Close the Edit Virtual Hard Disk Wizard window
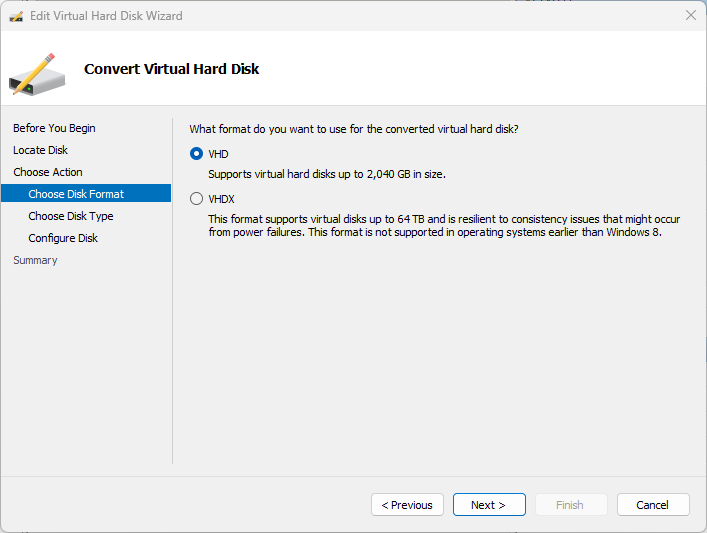707x533 pixels. point(690,16)
